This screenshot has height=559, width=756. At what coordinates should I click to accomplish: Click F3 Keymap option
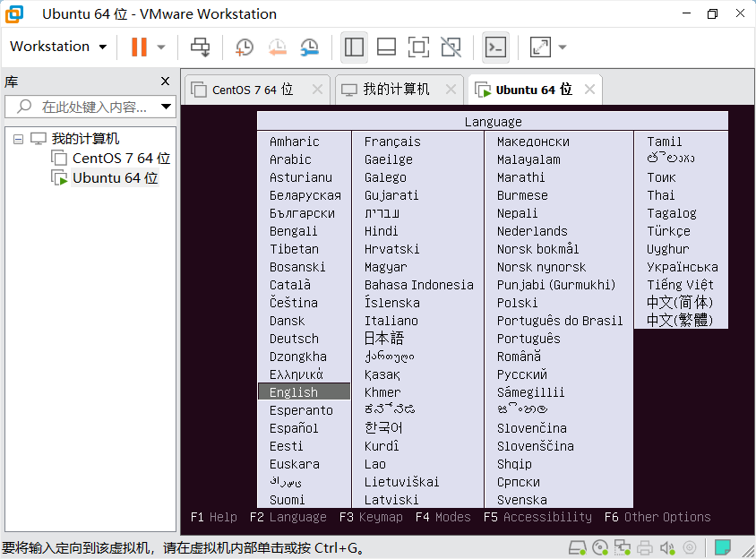371,517
